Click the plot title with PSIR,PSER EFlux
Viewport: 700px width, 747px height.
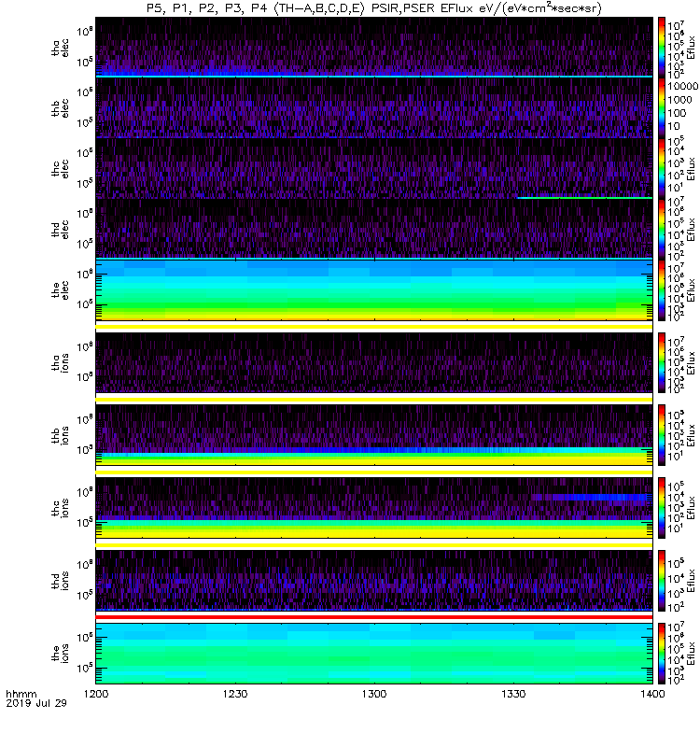tap(373, 8)
